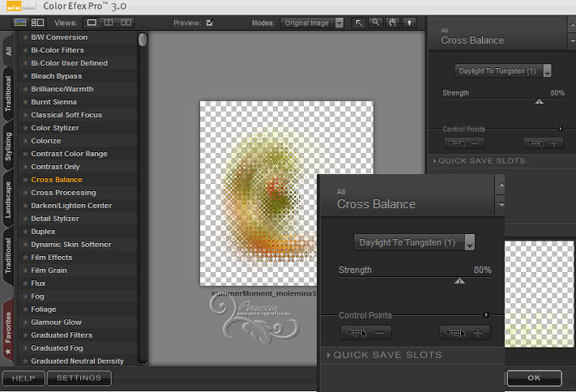Expand Control Points arrow in enlarged inset
The height and width of the screenshot is (392, 576).
point(486,314)
